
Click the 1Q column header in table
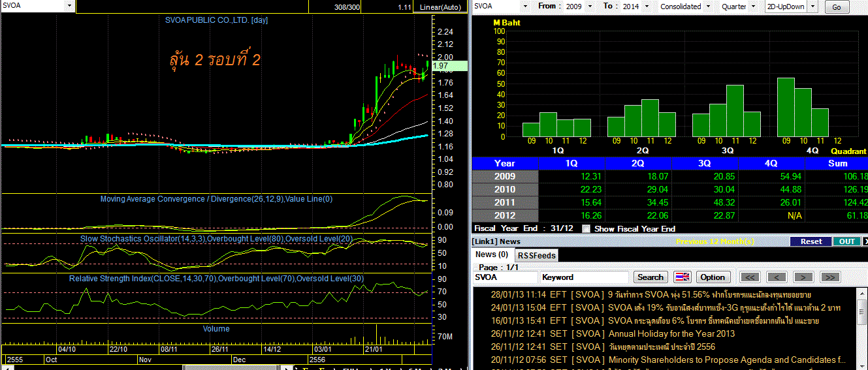[571, 163]
